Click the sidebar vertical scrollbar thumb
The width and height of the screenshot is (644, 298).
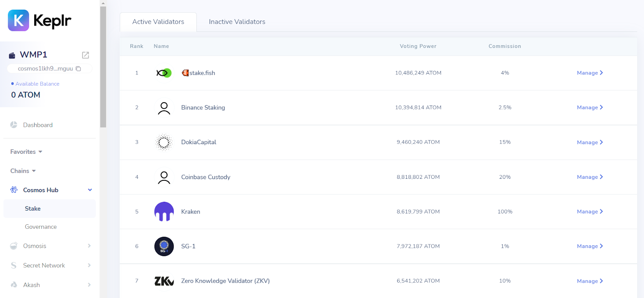pos(103,67)
